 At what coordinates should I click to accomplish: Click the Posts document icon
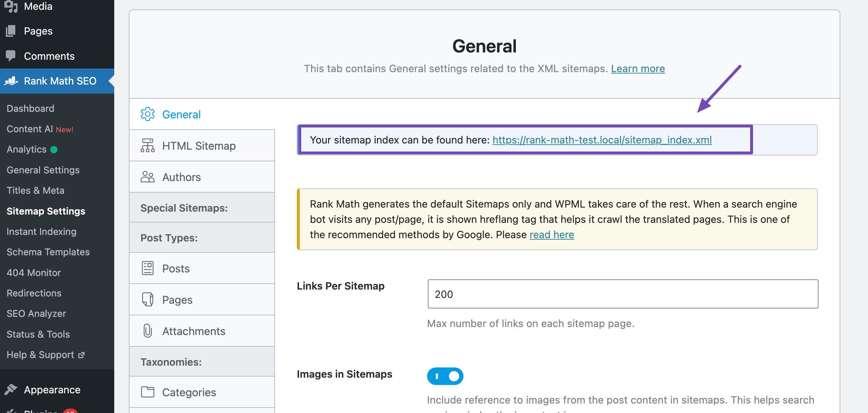(147, 268)
